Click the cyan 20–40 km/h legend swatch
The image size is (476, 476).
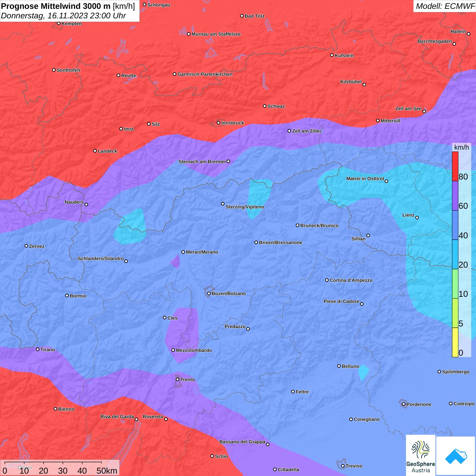pos(455,254)
